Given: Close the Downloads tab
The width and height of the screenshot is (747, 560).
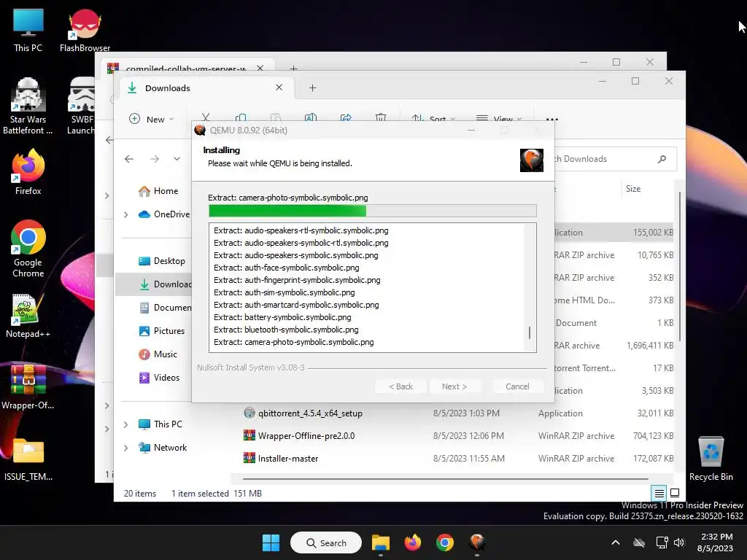Looking at the screenshot, I should click(279, 87).
